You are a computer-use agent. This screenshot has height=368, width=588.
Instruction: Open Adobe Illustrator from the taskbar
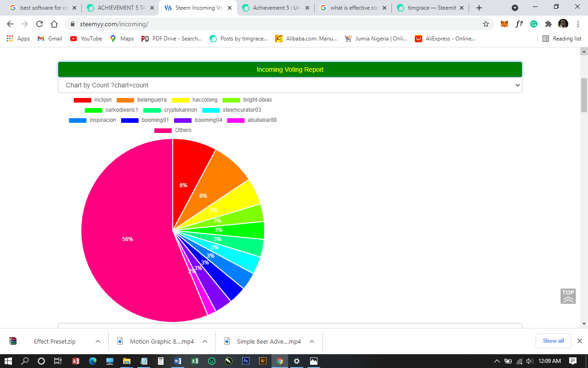pyautogui.click(x=262, y=361)
